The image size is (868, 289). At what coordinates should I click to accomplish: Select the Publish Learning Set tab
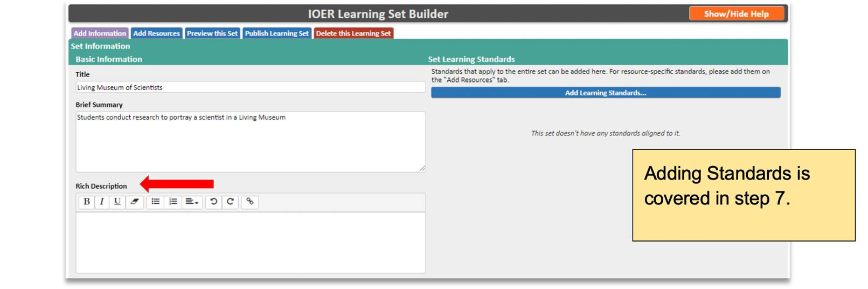(x=277, y=33)
